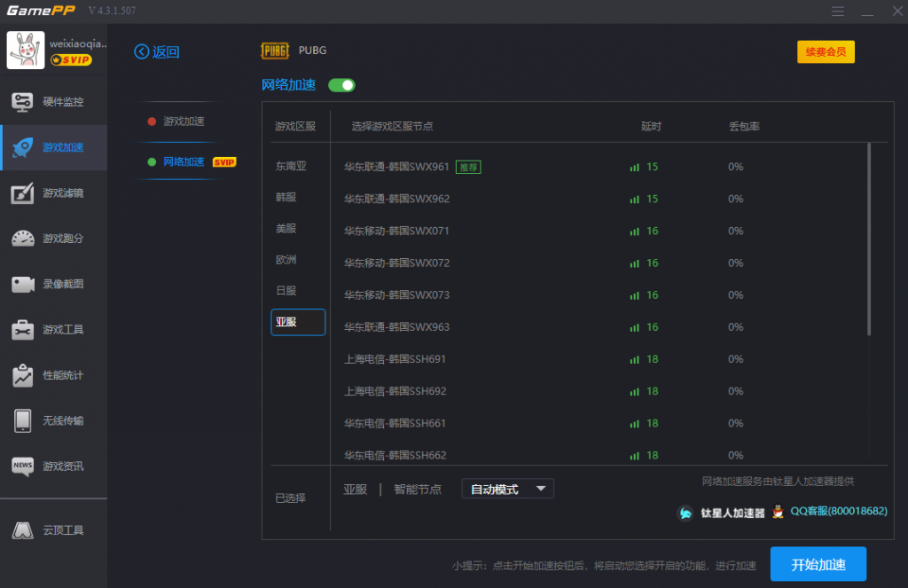908x588 pixels.
Task: Select the rocket game acceleration icon
Action: point(22,147)
